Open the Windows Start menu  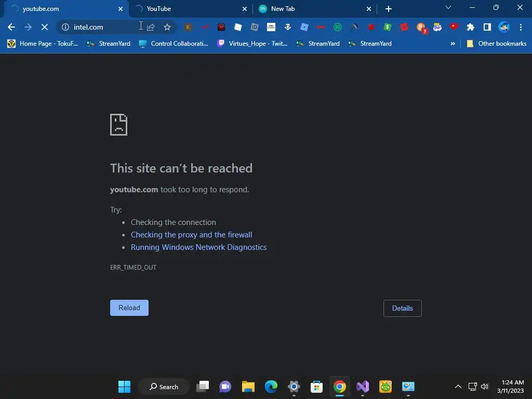tap(124, 387)
